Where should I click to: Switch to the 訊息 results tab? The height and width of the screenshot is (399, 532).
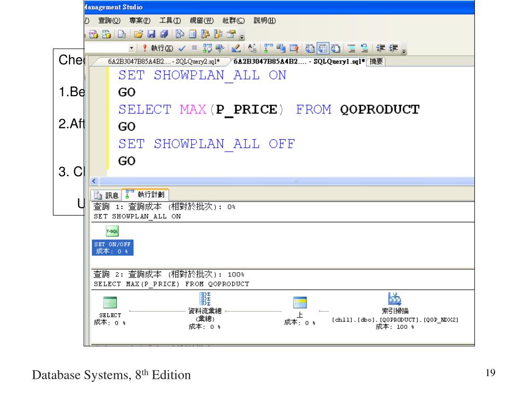(x=107, y=195)
